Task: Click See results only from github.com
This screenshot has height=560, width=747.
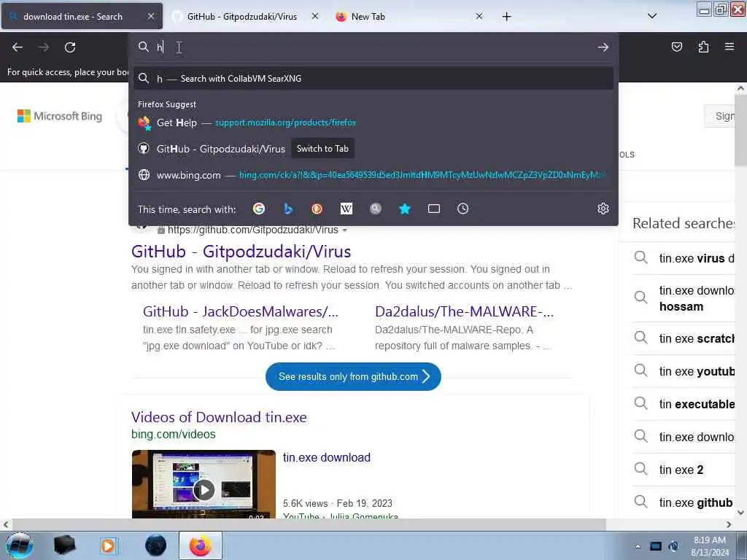Action: [353, 377]
